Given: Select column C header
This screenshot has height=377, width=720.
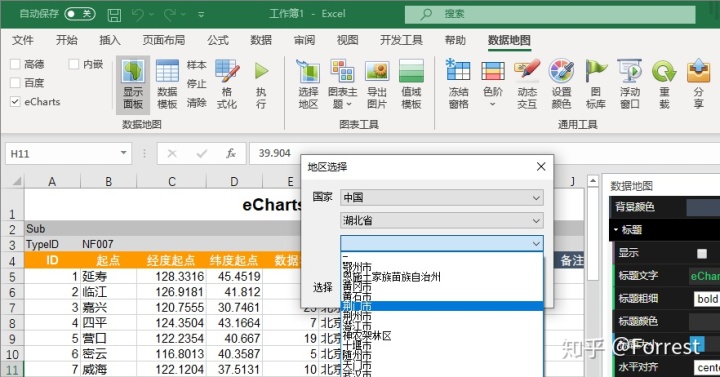Looking at the screenshot, I should coord(171,182).
